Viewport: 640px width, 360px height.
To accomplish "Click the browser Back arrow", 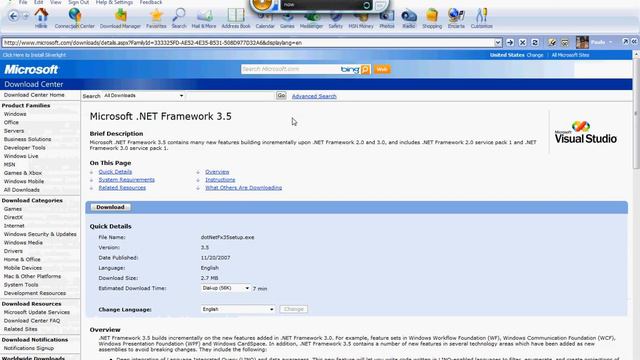I will pyautogui.click(x=13, y=16).
